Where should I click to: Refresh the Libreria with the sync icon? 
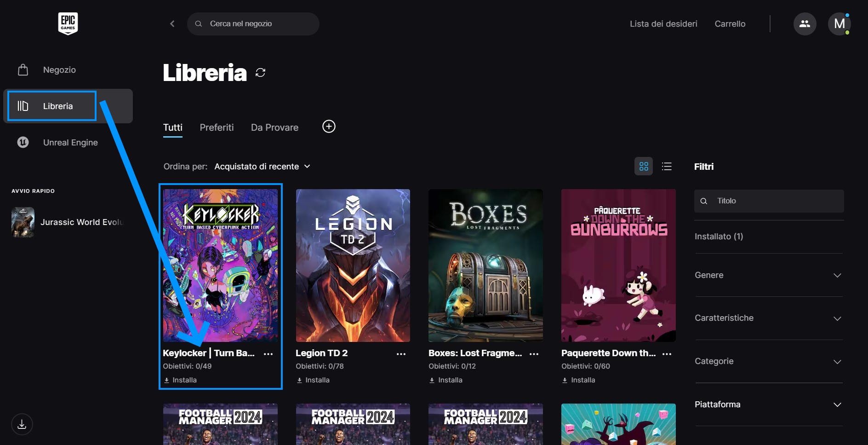[x=260, y=73]
